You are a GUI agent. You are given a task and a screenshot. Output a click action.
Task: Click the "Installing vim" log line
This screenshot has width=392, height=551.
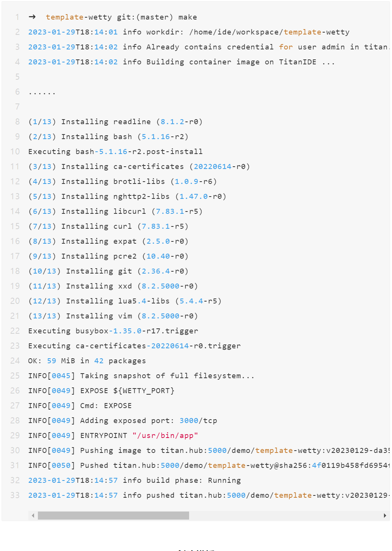[x=113, y=316]
